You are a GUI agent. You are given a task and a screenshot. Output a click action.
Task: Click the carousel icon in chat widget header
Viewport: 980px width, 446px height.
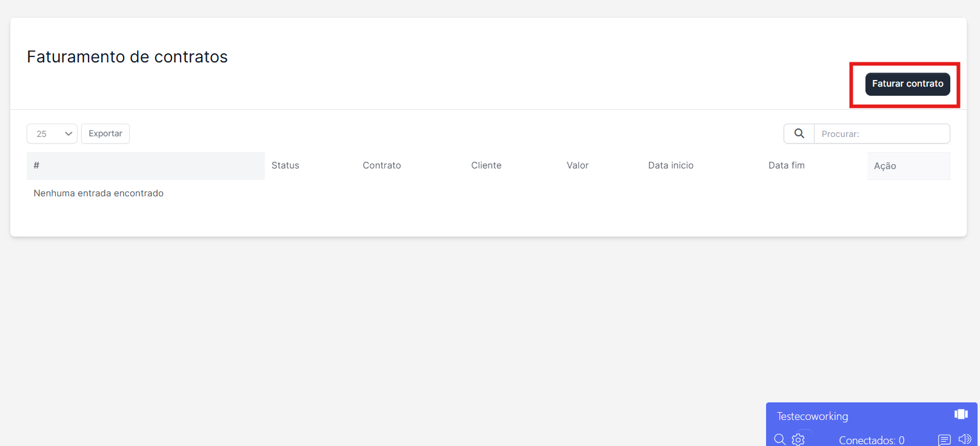coord(961,414)
